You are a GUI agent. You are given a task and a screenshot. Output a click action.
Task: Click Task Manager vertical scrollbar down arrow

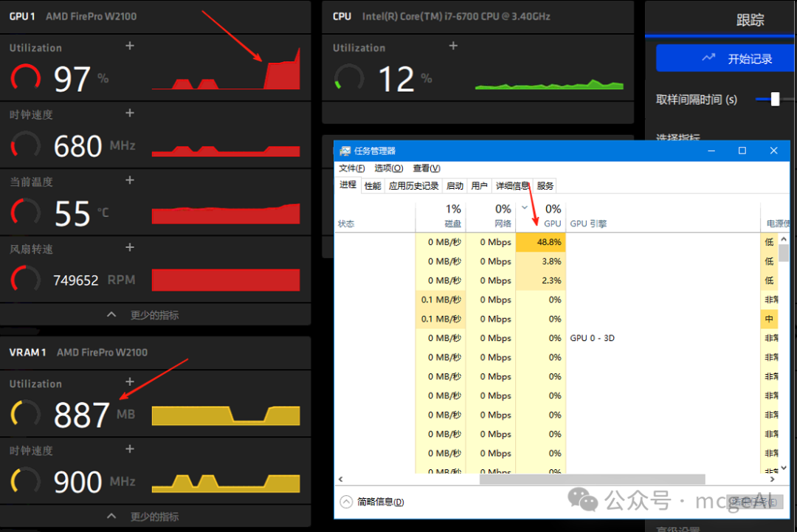(784, 468)
